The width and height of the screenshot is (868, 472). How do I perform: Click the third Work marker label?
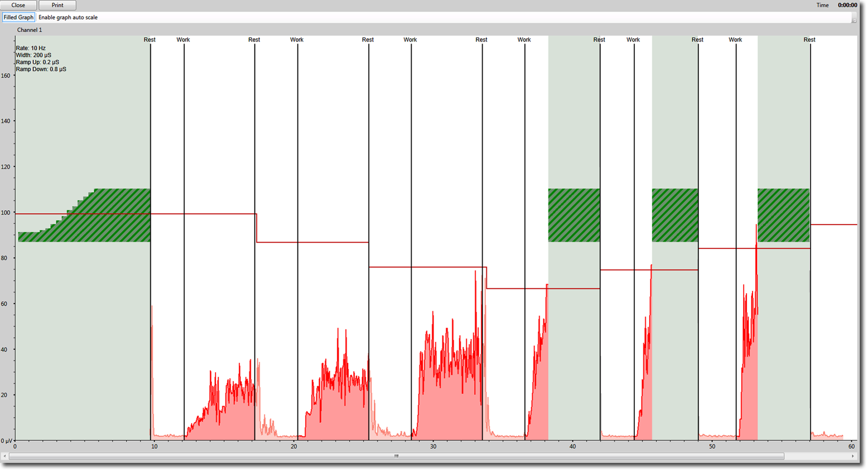coord(410,40)
